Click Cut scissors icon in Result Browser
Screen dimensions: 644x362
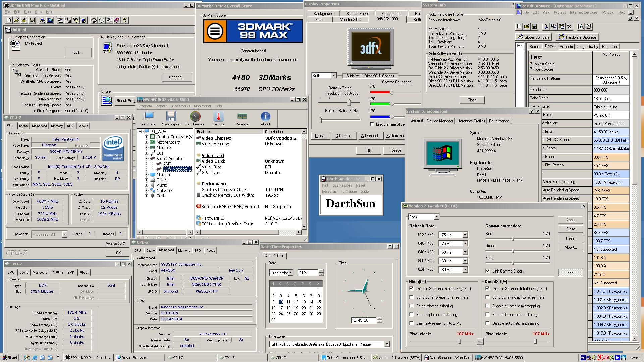point(546,26)
